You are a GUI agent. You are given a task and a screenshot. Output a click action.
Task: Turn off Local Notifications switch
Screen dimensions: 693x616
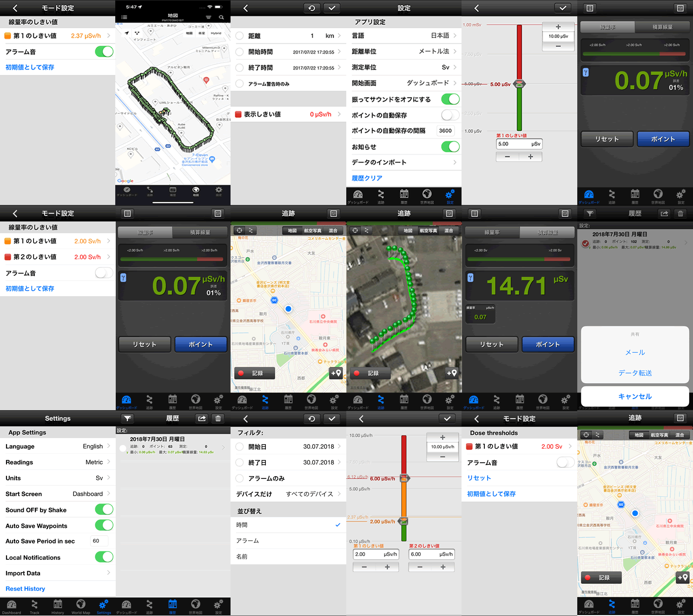pyautogui.click(x=104, y=557)
